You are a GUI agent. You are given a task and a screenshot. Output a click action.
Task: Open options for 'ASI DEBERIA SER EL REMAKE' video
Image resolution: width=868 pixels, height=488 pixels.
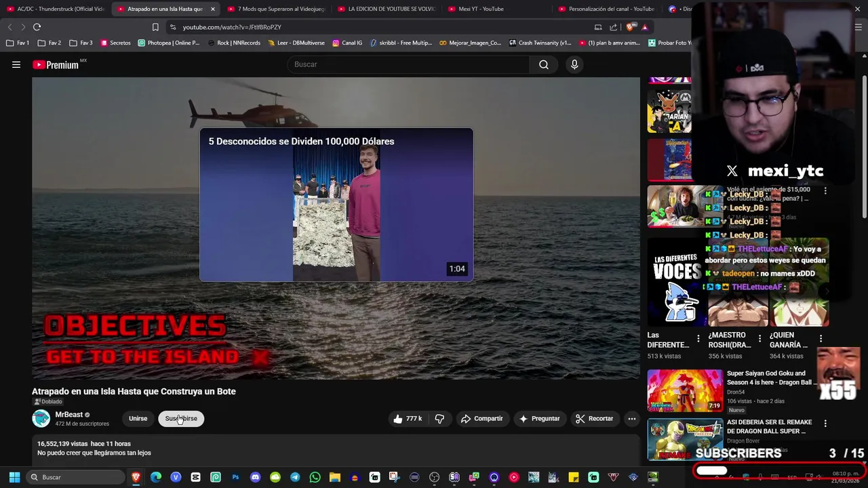point(825,424)
